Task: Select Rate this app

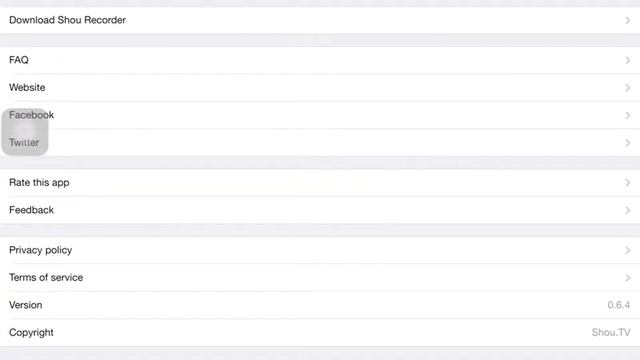Action: click(x=320, y=182)
